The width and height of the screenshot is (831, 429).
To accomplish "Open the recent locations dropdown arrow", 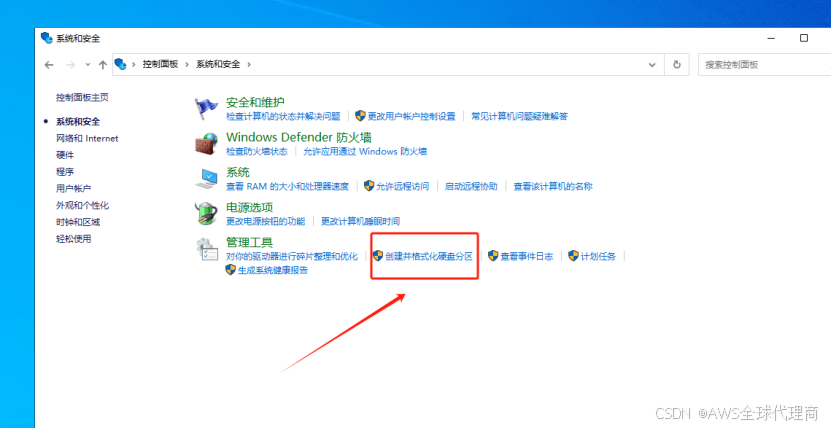I will click(88, 65).
